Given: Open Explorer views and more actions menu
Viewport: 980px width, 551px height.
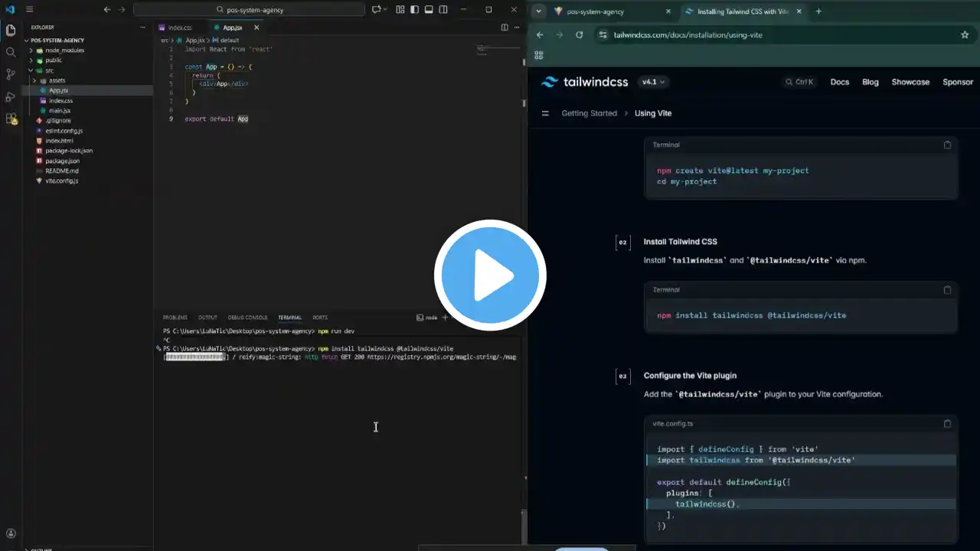Looking at the screenshot, I should 142,28.
